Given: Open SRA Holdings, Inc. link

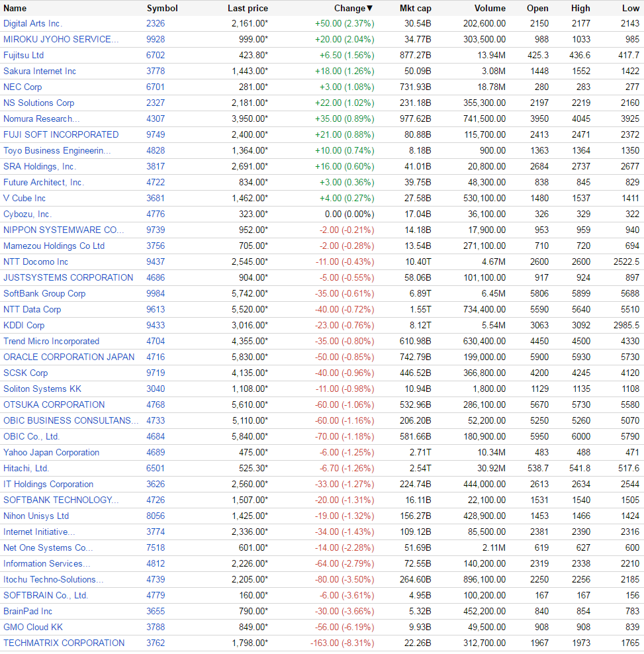Looking at the screenshot, I should [x=40, y=166].
